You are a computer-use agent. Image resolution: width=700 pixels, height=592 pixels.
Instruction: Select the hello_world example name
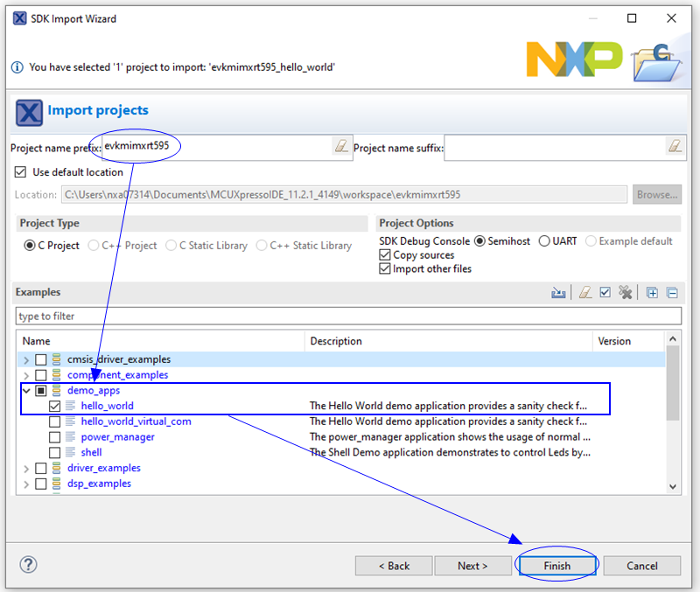pyautogui.click(x=107, y=406)
